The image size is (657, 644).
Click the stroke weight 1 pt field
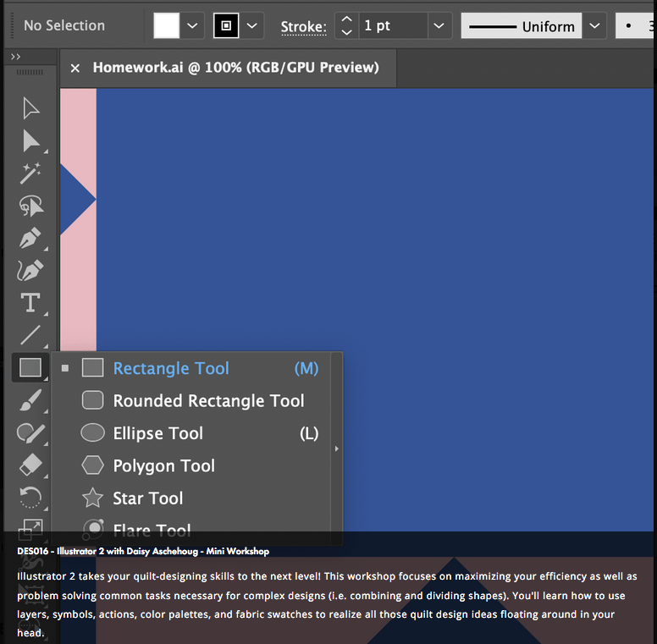click(x=392, y=25)
